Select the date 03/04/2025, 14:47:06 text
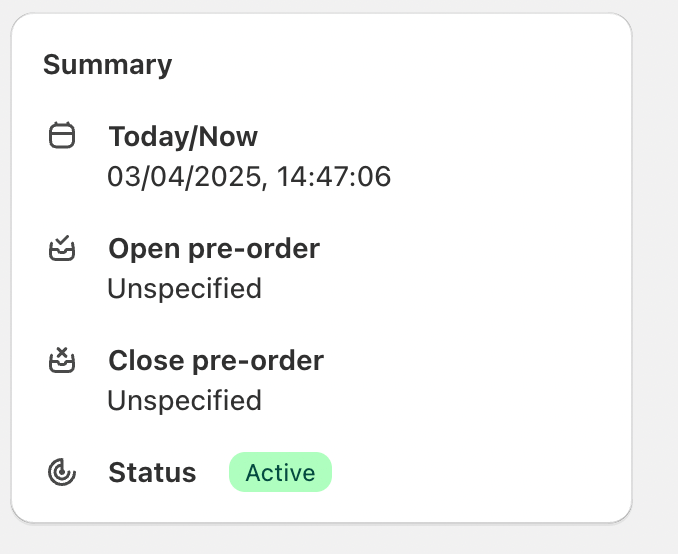The image size is (678, 554). (x=249, y=176)
